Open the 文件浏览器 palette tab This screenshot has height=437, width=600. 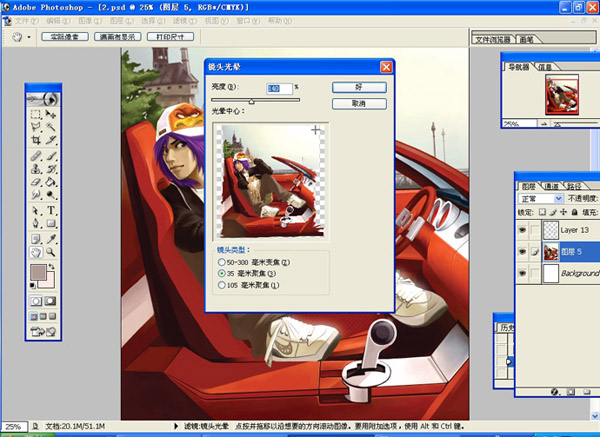click(493, 39)
